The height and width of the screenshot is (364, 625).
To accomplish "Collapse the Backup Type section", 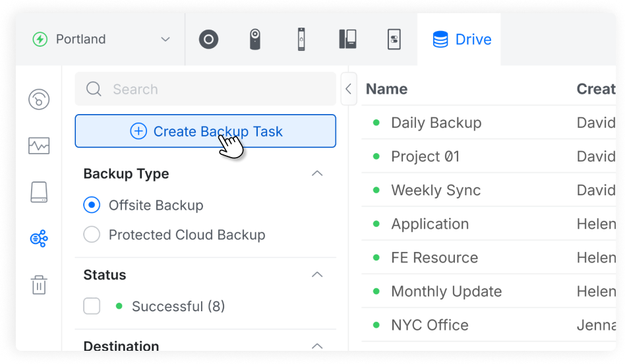I will (x=317, y=173).
